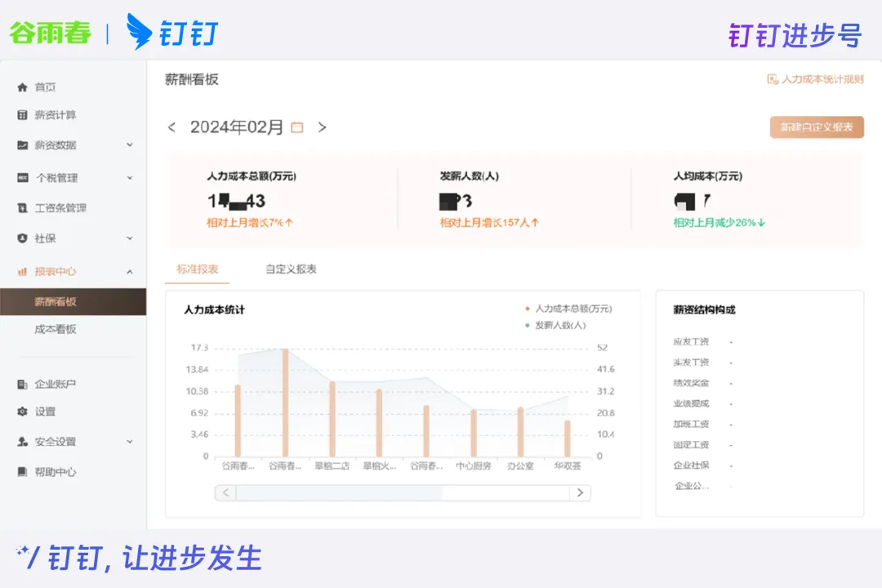The image size is (882, 588).
Task: Open 企业账户 menu item
Action: coord(56,385)
